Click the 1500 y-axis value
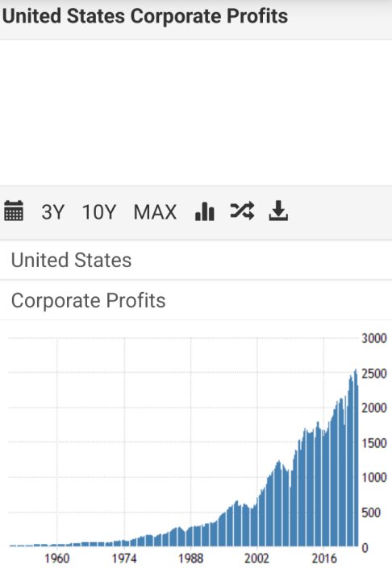 coord(373,443)
